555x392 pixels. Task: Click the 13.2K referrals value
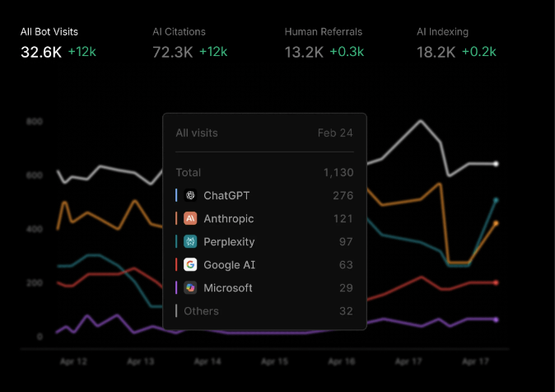pos(304,52)
